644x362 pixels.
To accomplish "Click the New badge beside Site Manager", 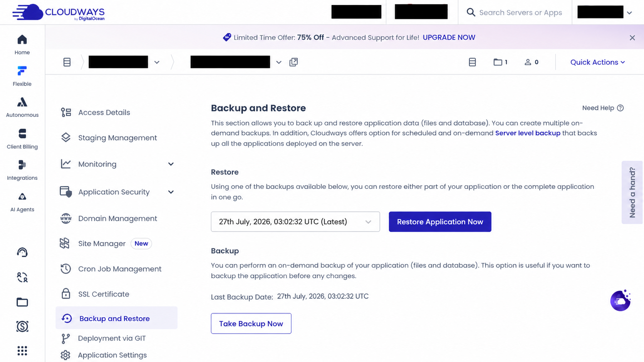I will 141,243.
